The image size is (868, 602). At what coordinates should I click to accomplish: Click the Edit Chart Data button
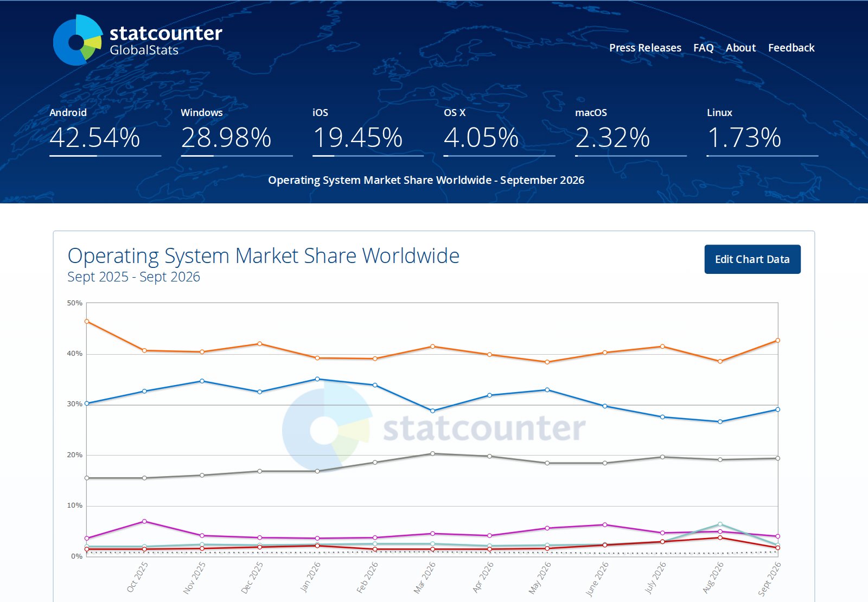[x=752, y=259]
